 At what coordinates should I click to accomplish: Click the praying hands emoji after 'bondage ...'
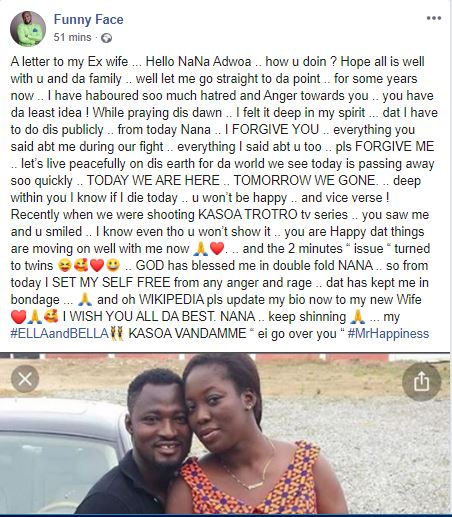click(x=85, y=299)
